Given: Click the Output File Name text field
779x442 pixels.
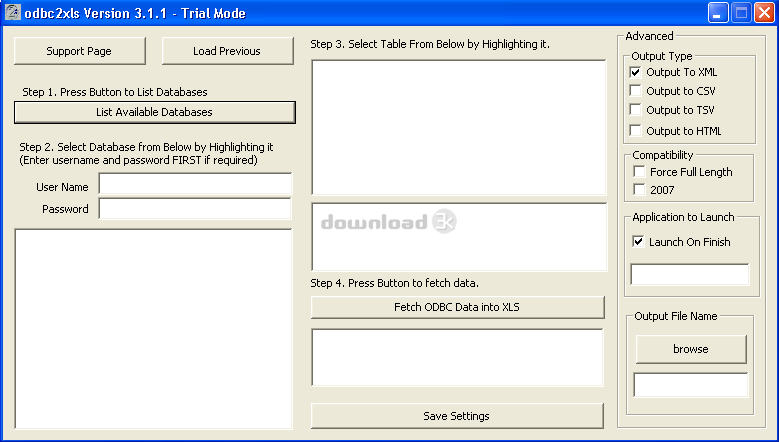Looking at the screenshot, I should (691, 385).
